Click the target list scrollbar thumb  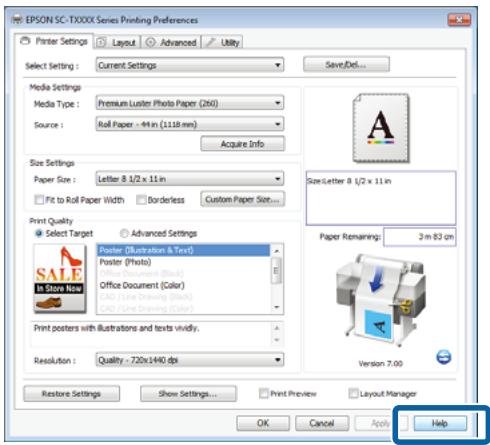pyautogui.click(x=276, y=270)
